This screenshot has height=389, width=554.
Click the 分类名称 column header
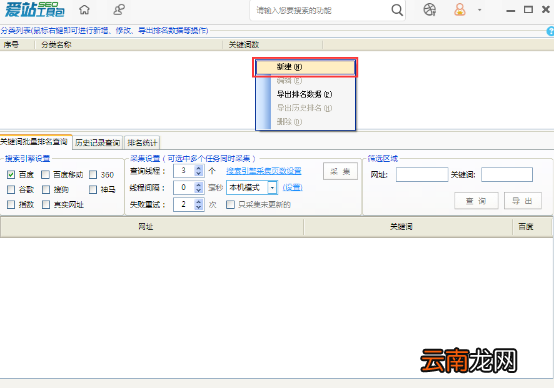tap(129, 45)
